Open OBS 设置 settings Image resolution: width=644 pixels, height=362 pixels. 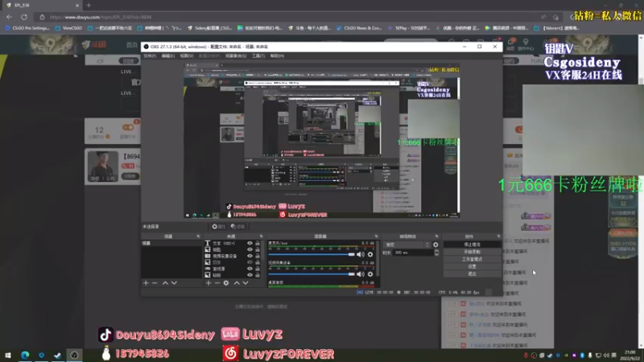[x=472, y=266]
